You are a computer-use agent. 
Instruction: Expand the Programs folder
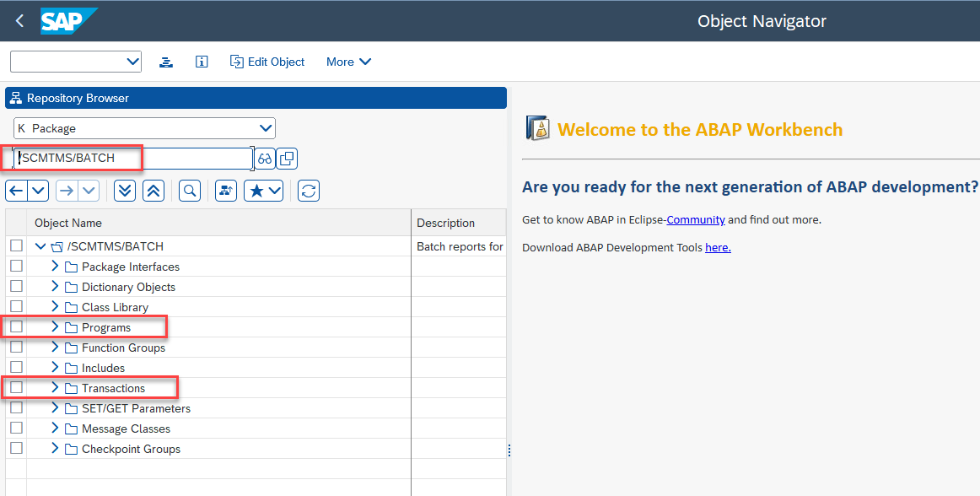[55, 327]
